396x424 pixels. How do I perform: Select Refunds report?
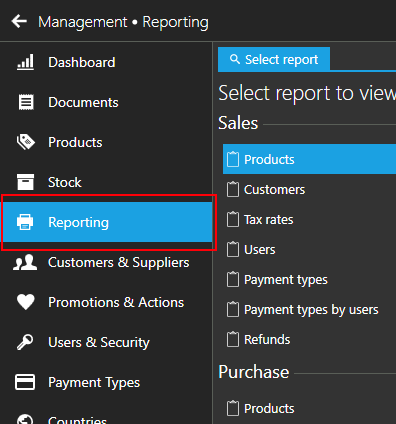309,339
